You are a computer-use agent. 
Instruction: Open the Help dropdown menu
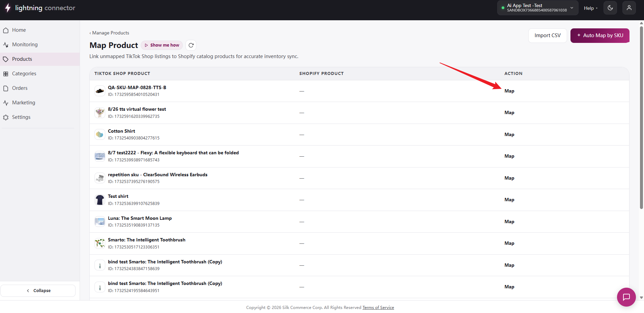point(591,8)
